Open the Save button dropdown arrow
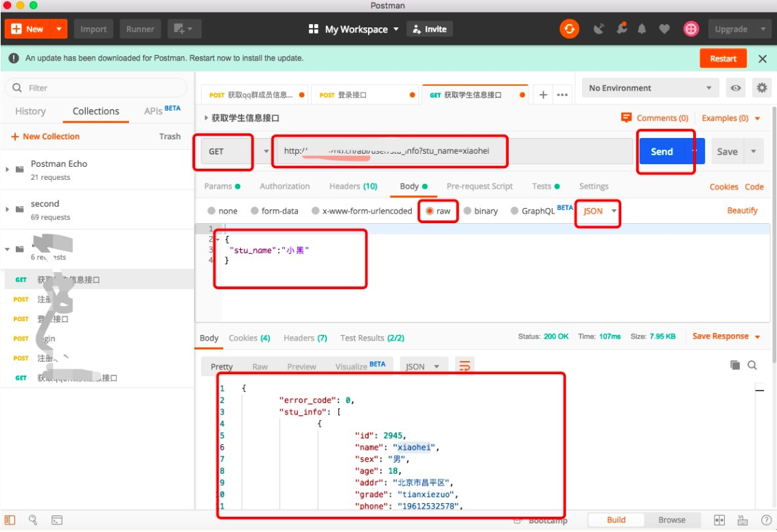The image size is (777, 532). coord(754,151)
